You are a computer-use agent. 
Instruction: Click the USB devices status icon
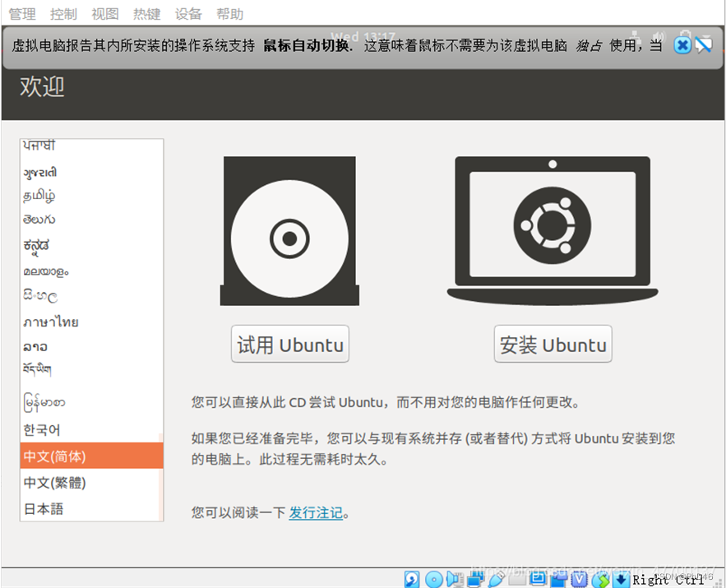[496, 579]
